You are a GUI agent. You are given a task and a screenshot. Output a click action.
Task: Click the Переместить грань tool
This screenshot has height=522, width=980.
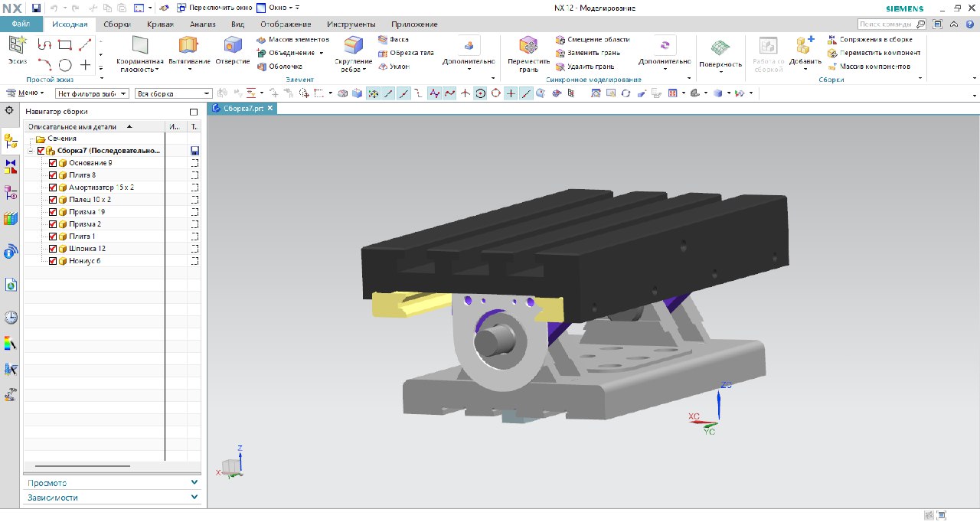pyautogui.click(x=528, y=54)
